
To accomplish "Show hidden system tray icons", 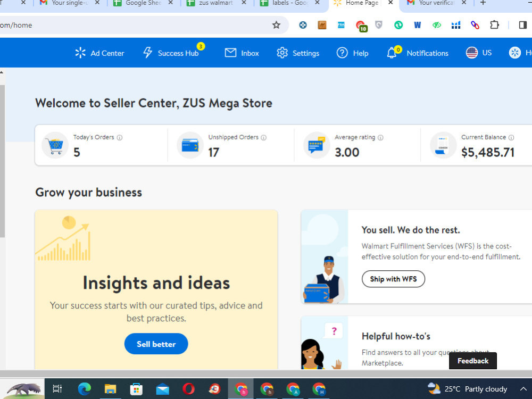I will [523, 389].
